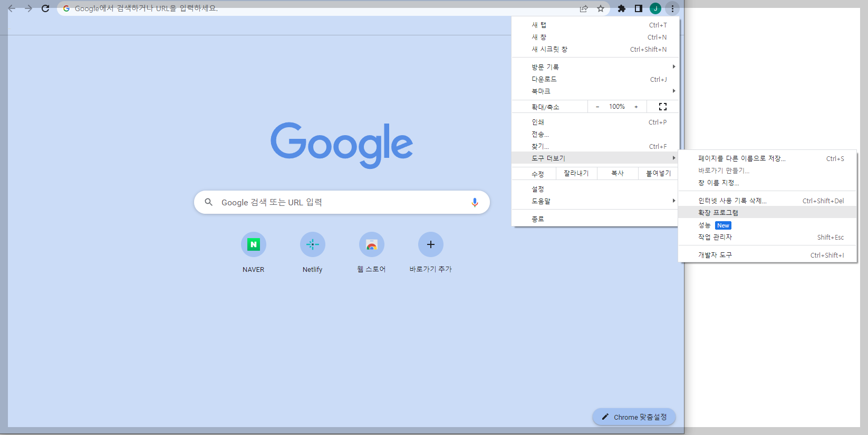
Task: Open 개발자 도구 from submenu
Action: coord(768,255)
